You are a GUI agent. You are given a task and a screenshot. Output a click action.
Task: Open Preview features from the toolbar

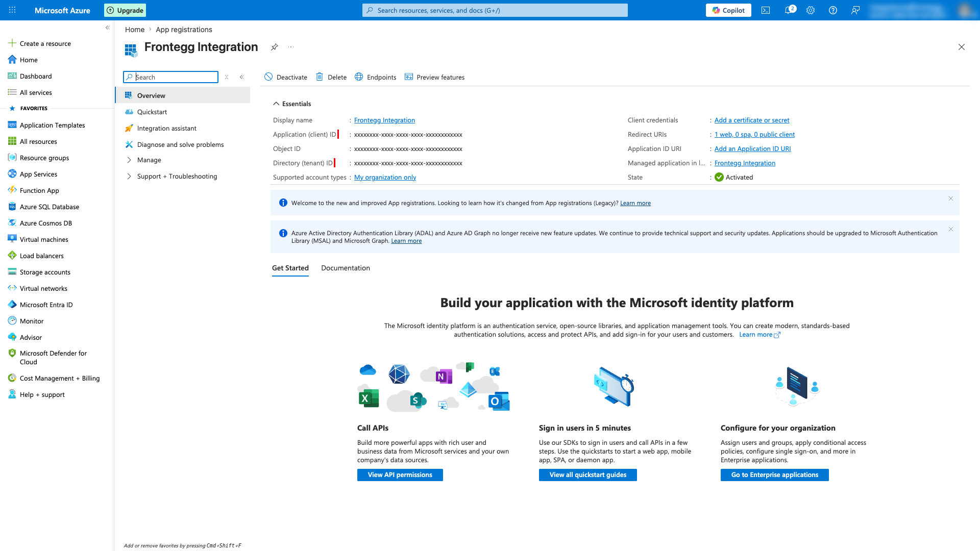click(435, 77)
